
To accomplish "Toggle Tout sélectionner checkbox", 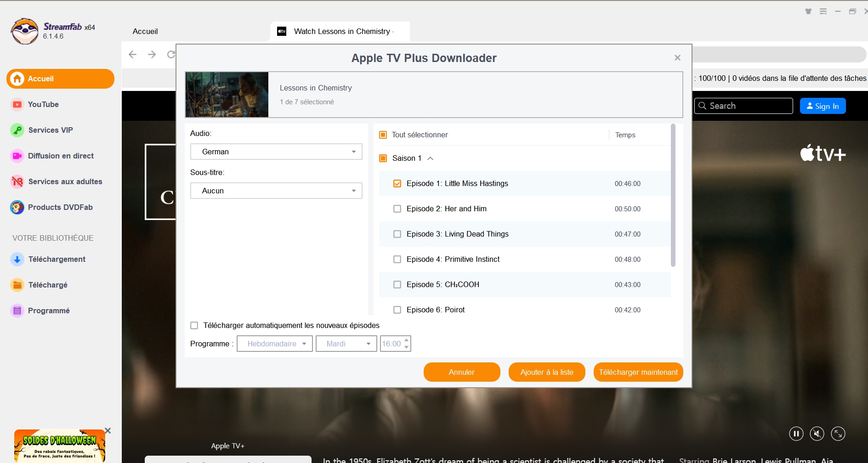I will tap(383, 135).
